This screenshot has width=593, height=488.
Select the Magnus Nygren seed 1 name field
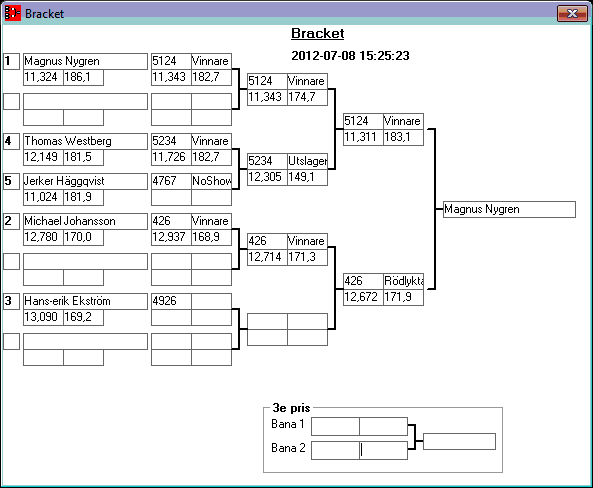[85, 61]
